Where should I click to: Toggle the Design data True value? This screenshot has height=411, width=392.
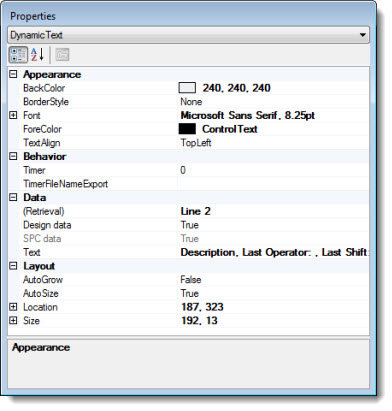[273, 225]
